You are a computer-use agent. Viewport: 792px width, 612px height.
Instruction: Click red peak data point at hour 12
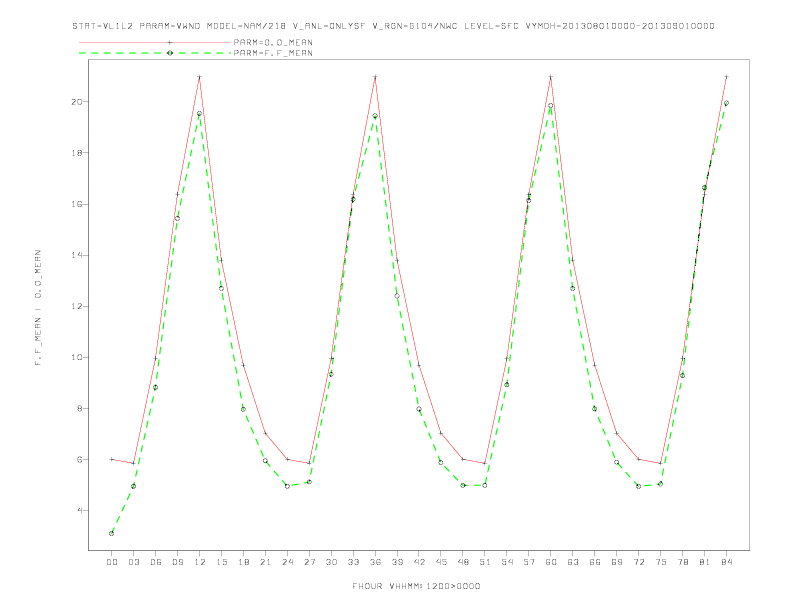click(200, 77)
